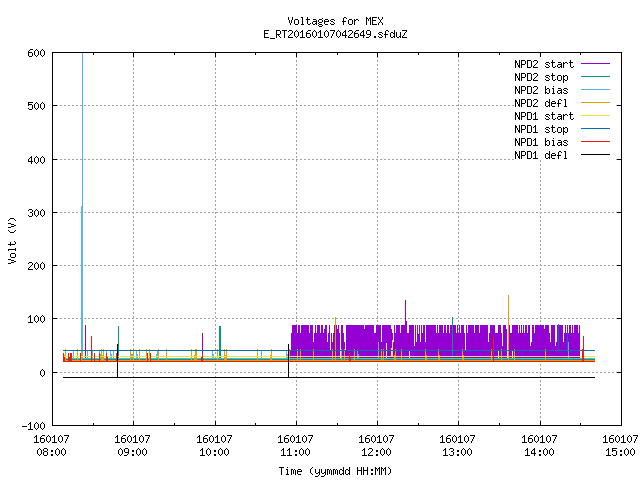Click the light blue NPD2 bias legend line
The height and width of the screenshot is (480, 640).
click(x=595, y=90)
